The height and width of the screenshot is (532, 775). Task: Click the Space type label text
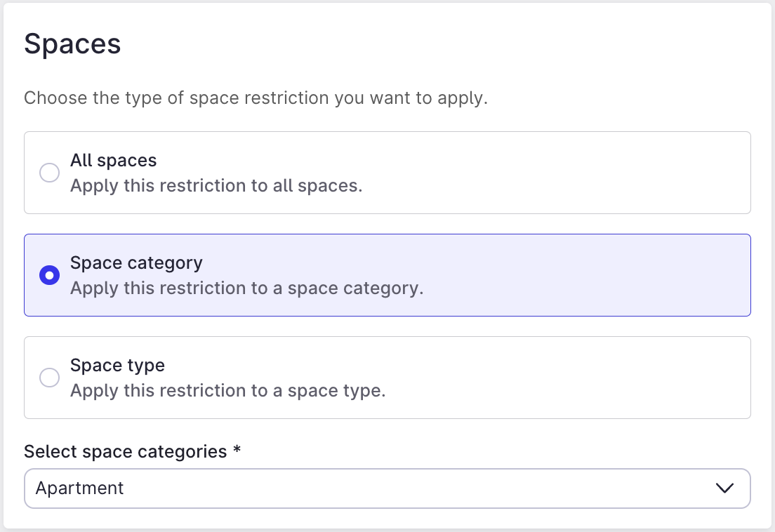pos(117,365)
